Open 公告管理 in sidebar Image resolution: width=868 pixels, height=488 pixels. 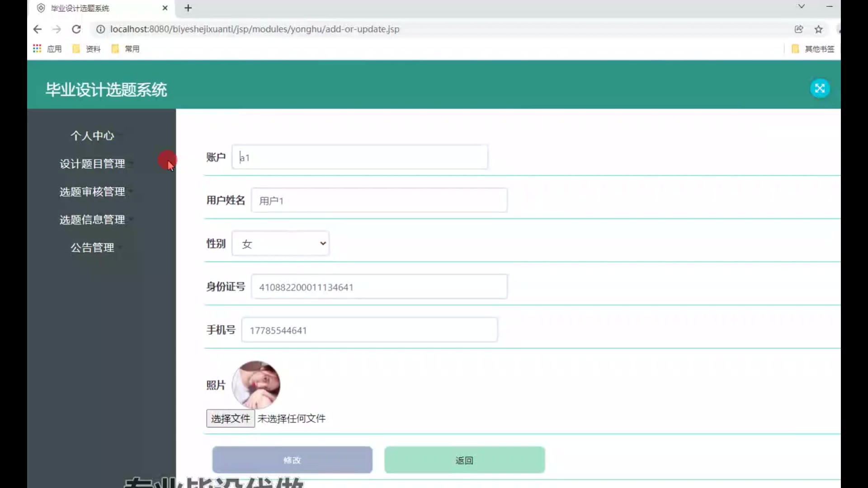point(93,248)
